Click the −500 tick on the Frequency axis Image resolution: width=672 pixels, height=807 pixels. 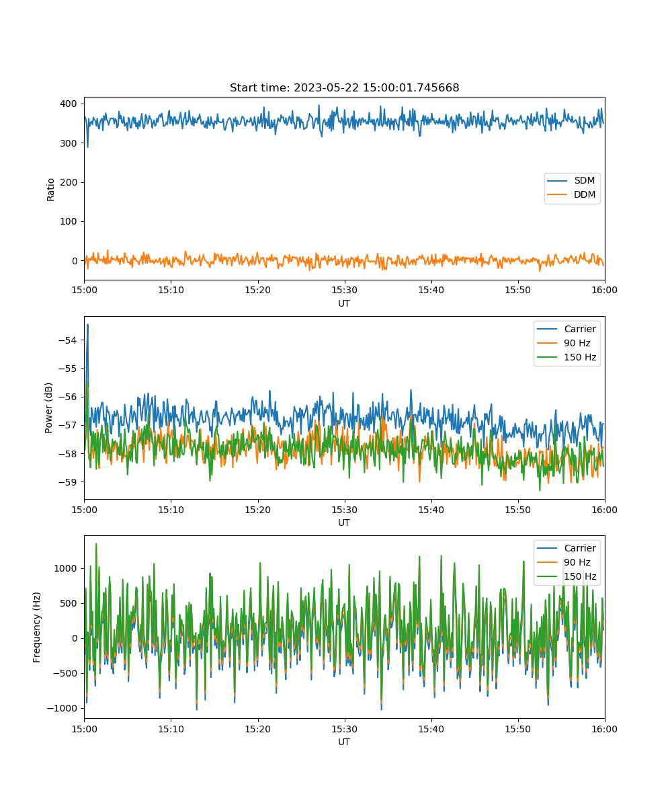[67, 673]
